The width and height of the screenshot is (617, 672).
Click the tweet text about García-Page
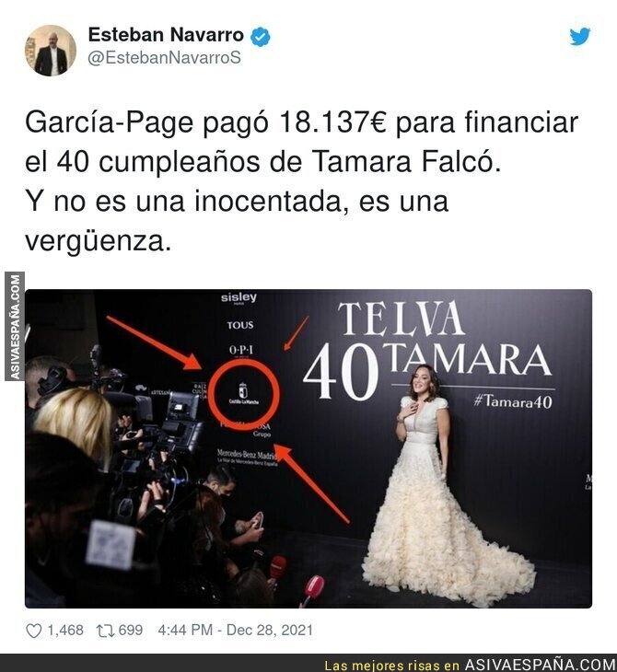(301, 181)
